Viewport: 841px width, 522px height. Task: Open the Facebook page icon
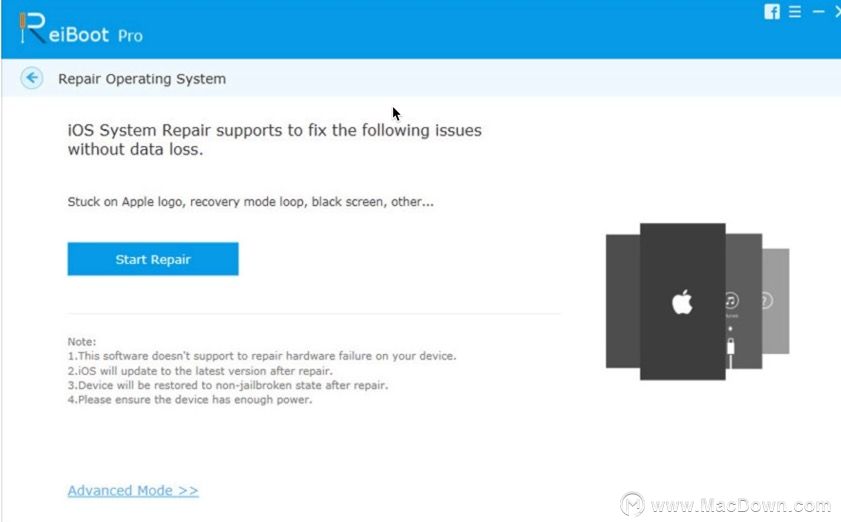[x=772, y=11]
